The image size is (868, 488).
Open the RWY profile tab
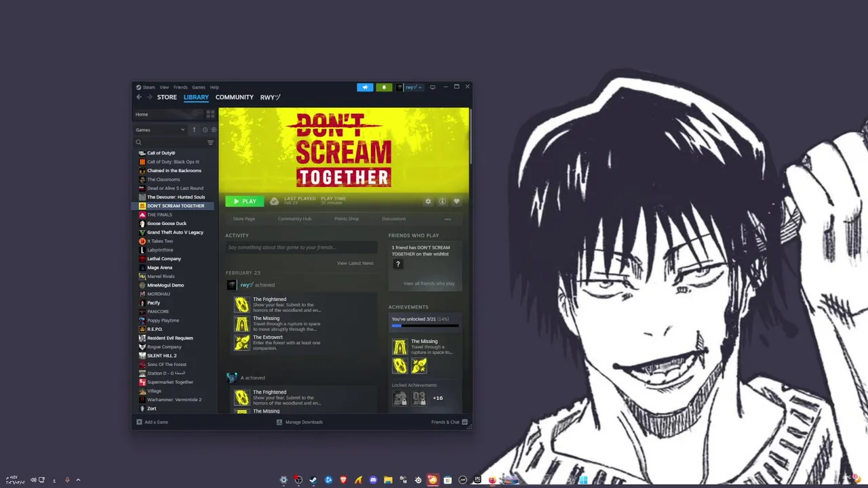coord(270,97)
